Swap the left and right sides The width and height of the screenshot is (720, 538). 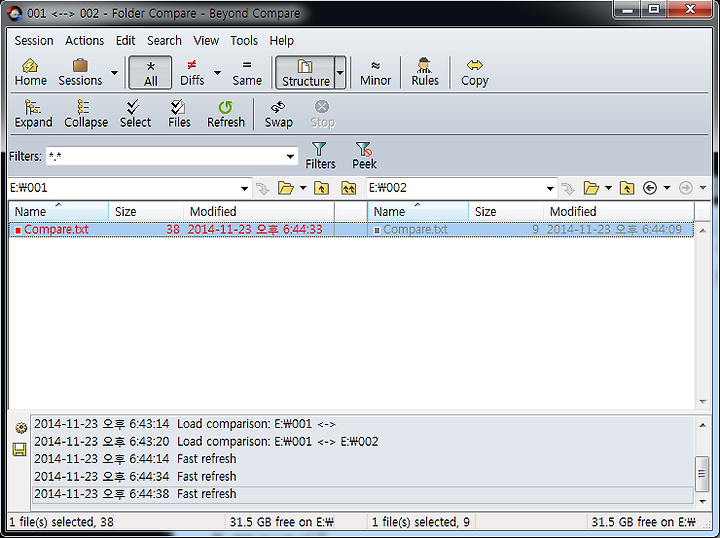[x=278, y=114]
